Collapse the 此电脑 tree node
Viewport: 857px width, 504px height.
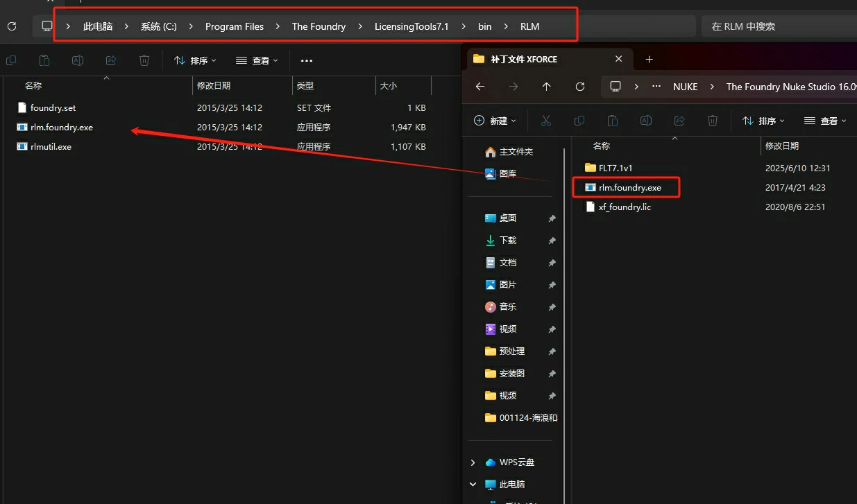pyautogui.click(x=473, y=485)
